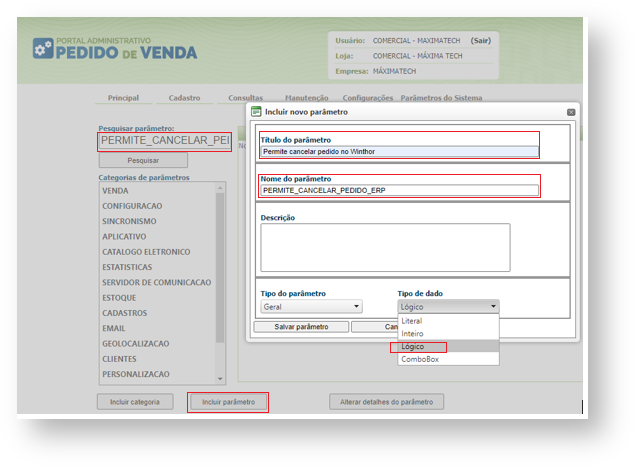
Task: Open the Tipo de dado Lógico combo box
Action: pos(448,307)
